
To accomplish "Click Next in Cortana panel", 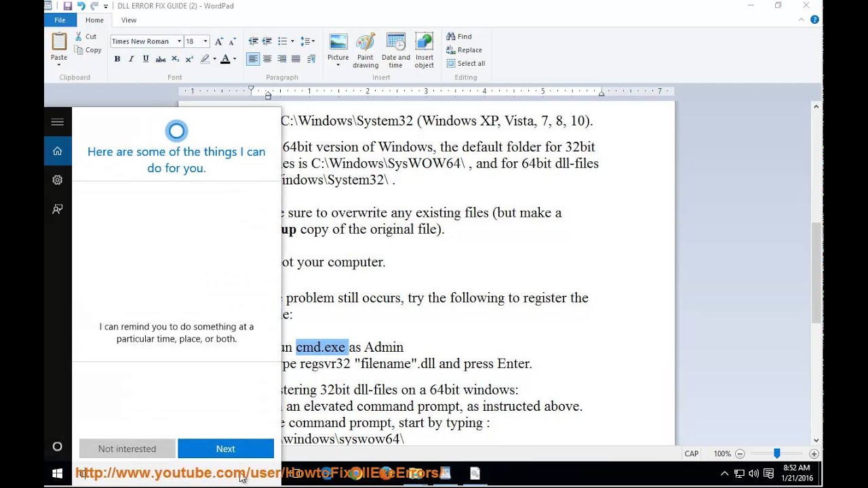I will [226, 449].
